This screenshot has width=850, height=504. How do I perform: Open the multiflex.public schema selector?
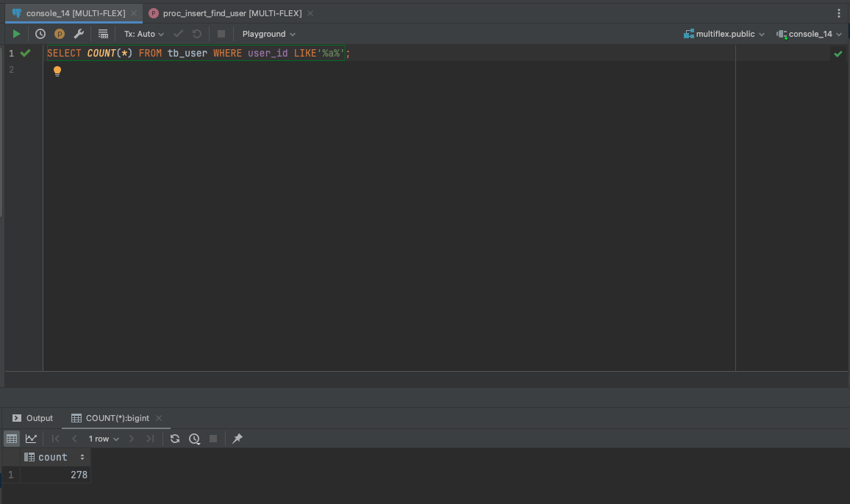[724, 34]
